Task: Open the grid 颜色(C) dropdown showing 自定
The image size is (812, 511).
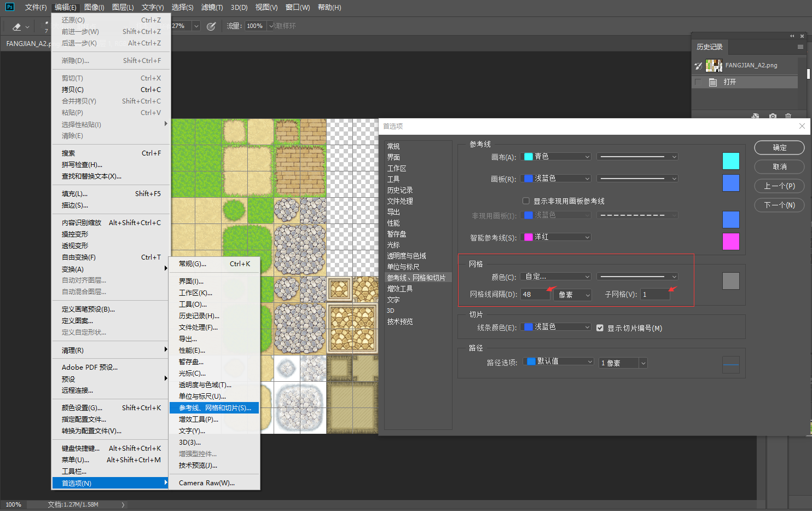Action: pyautogui.click(x=556, y=277)
